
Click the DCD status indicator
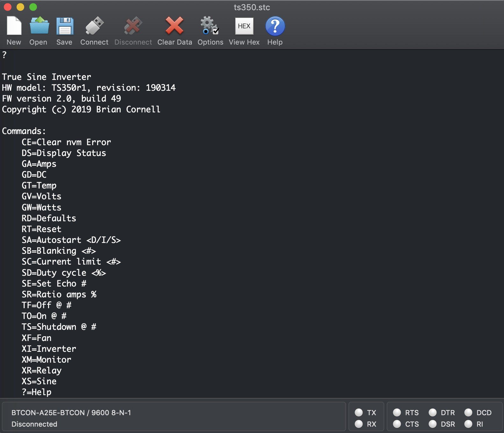point(468,413)
